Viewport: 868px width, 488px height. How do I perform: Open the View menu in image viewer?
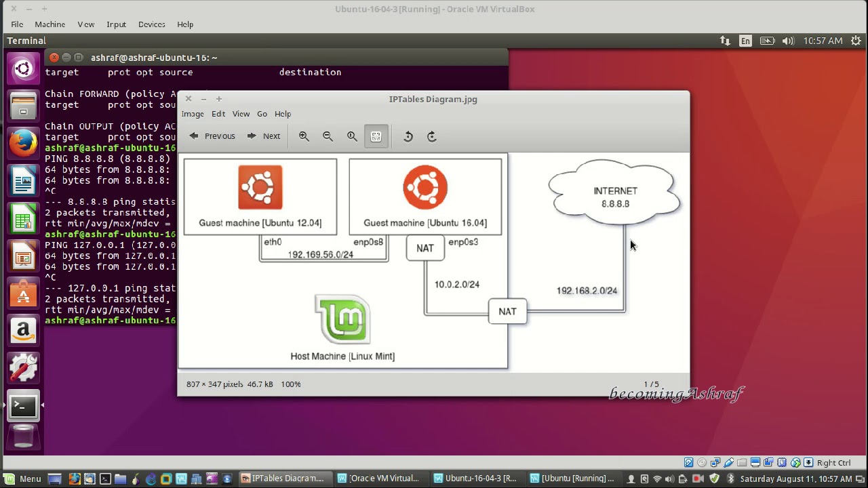pyautogui.click(x=241, y=114)
